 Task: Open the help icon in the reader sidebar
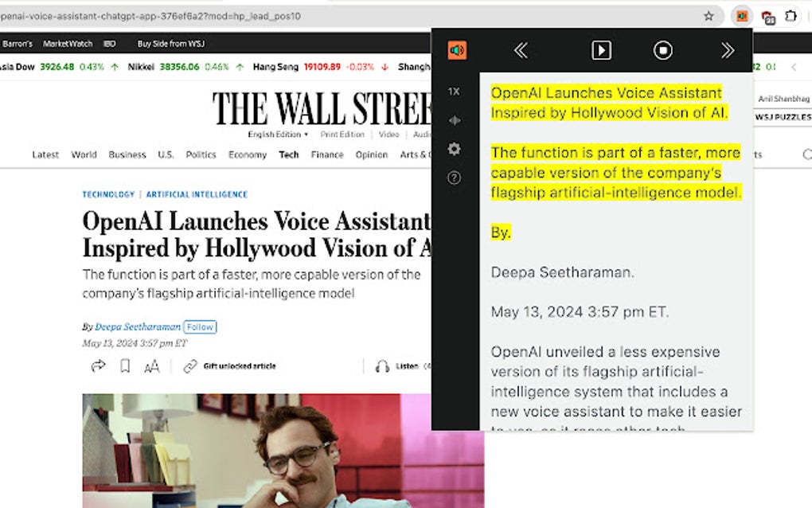[x=454, y=178]
